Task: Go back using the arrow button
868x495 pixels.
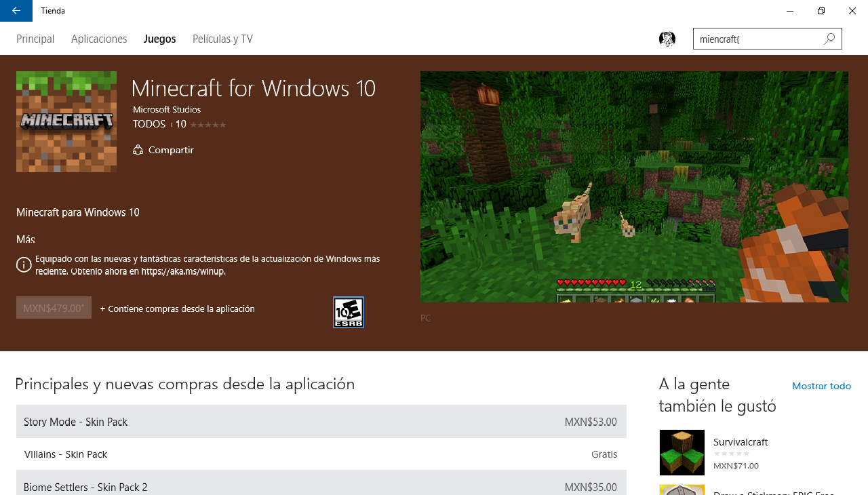Action: [16, 11]
